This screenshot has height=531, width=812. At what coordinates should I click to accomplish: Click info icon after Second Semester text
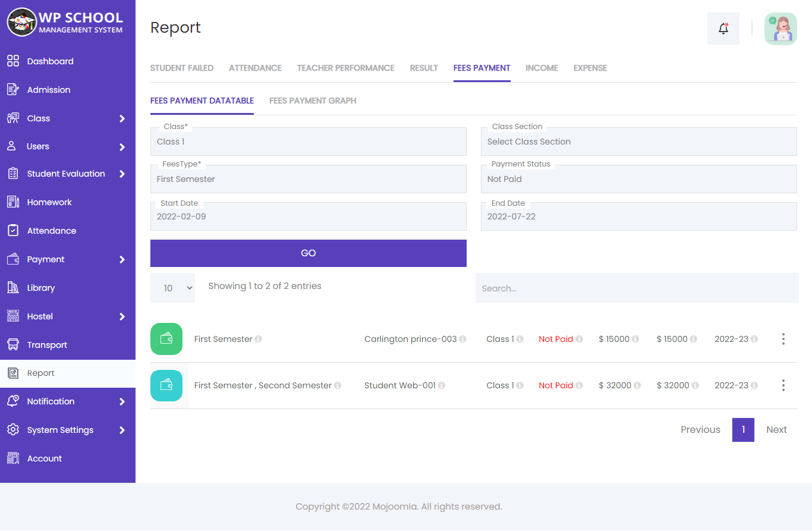coord(338,385)
